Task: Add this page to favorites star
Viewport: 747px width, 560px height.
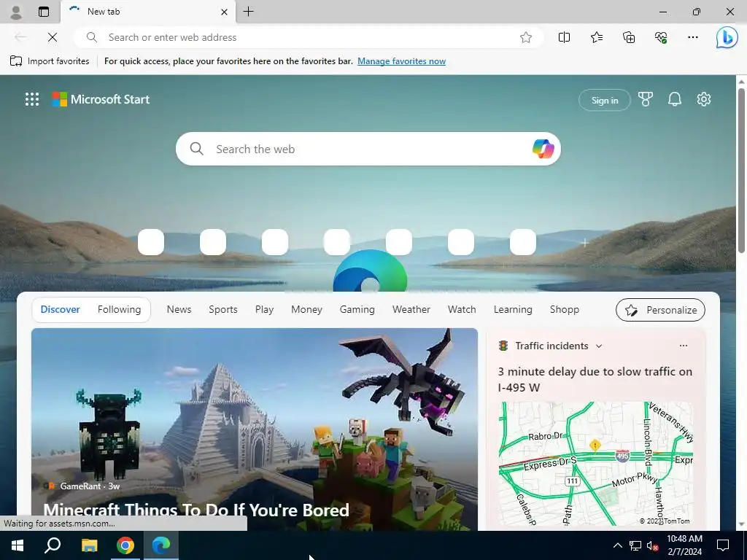Action: coord(526,37)
